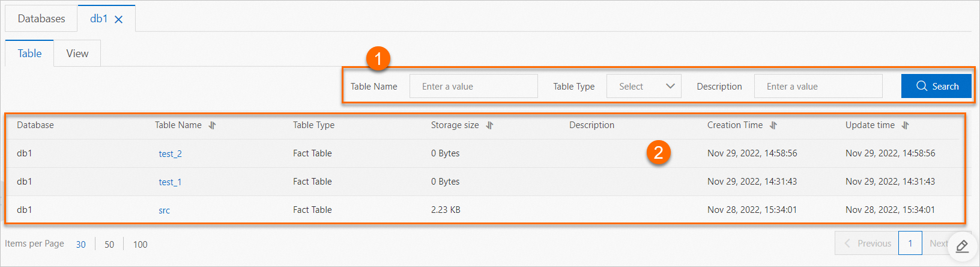The width and height of the screenshot is (980, 267).
Task: Click the floating edit pencil icon
Action: pyautogui.click(x=962, y=246)
